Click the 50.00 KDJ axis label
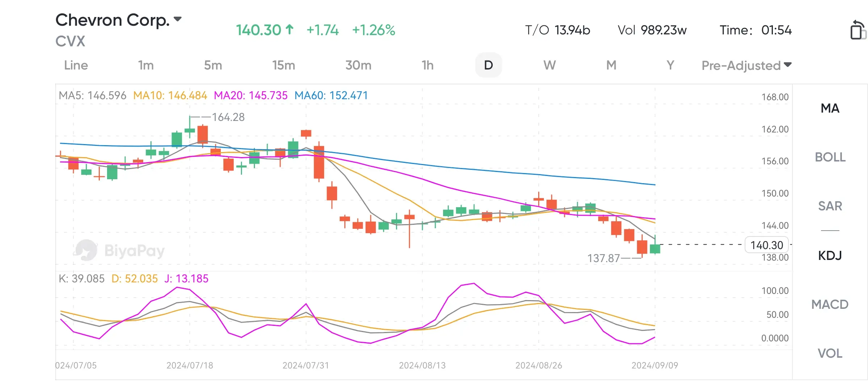This screenshot has height=391, width=868. (x=778, y=315)
